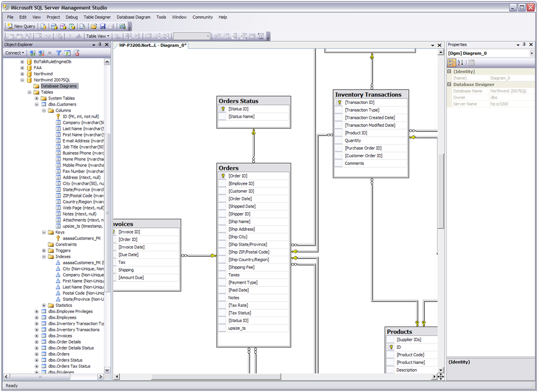Select dbo.Order Details table in tree
Image resolution: width=538 pixels, height=392 pixels.
[64, 342]
